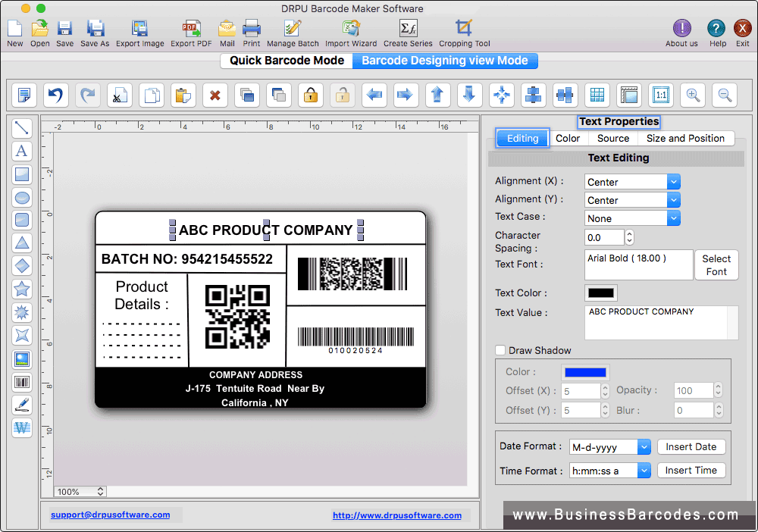Open the Text Case dropdown
This screenshot has width=758, height=532.
[x=632, y=218]
